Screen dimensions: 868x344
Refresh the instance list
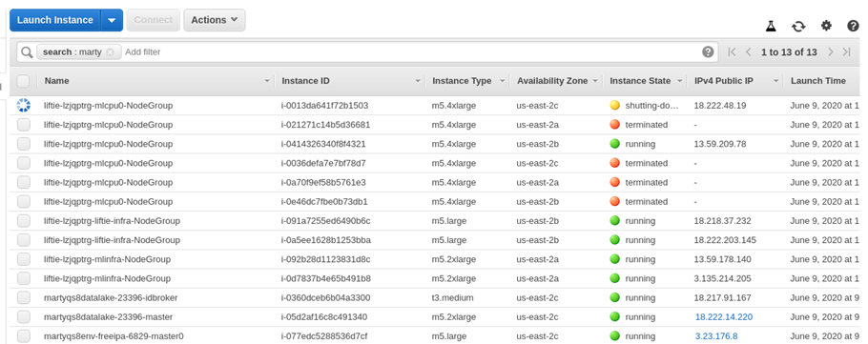point(798,26)
